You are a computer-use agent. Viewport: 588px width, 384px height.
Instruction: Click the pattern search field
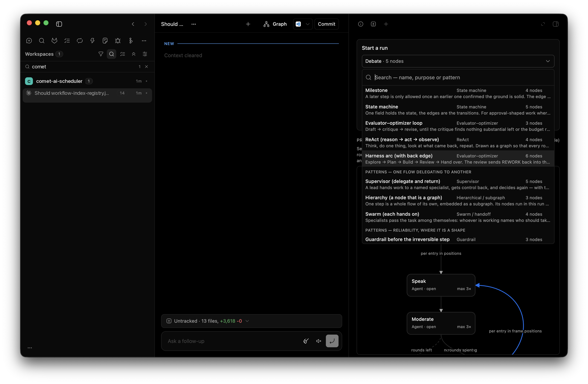click(x=458, y=77)
